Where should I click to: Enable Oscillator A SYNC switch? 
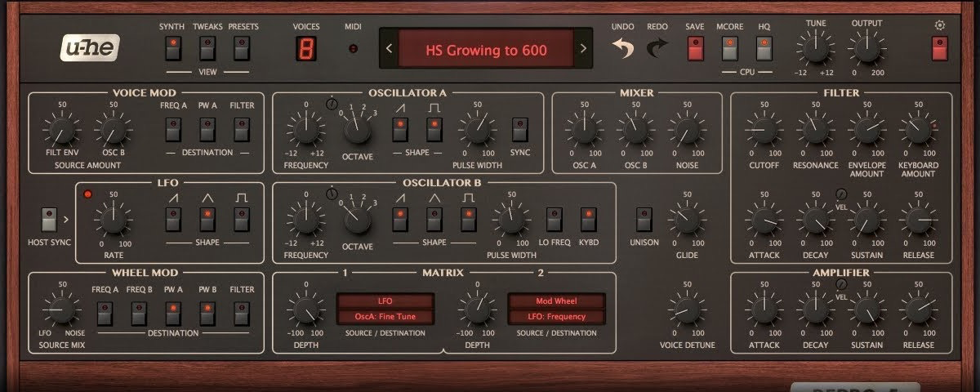(519, 129)
